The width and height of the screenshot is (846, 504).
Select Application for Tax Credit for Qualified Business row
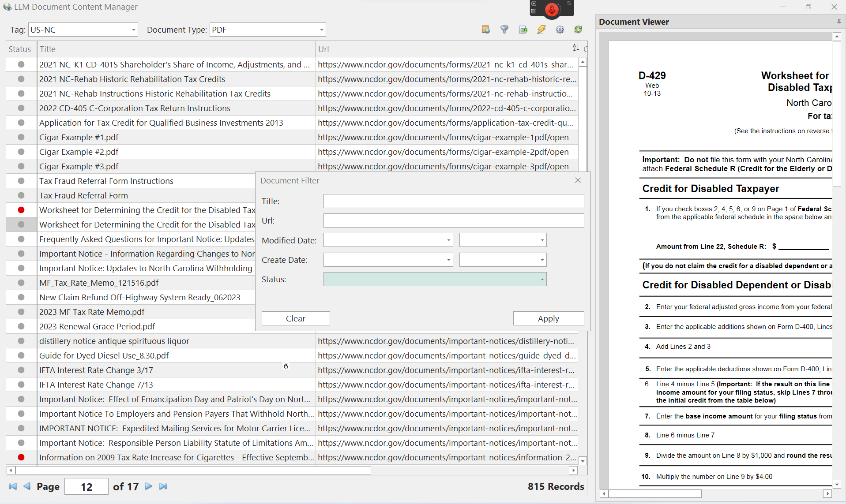click(x=292, y=123)
